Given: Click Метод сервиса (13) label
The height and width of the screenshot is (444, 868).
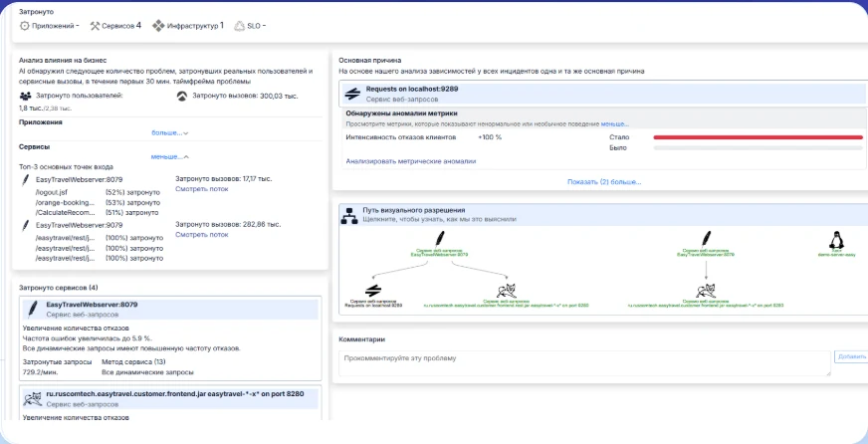Looking at the screenshot, I should point(134,361).
